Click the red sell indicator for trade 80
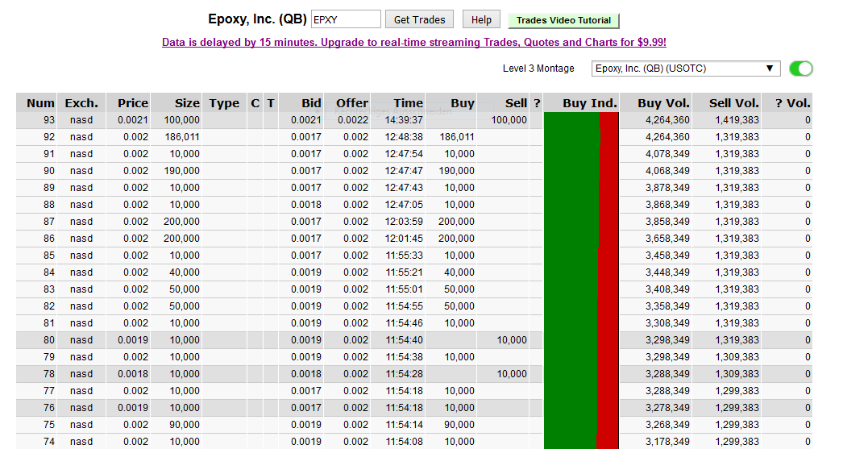 [608, 340]
